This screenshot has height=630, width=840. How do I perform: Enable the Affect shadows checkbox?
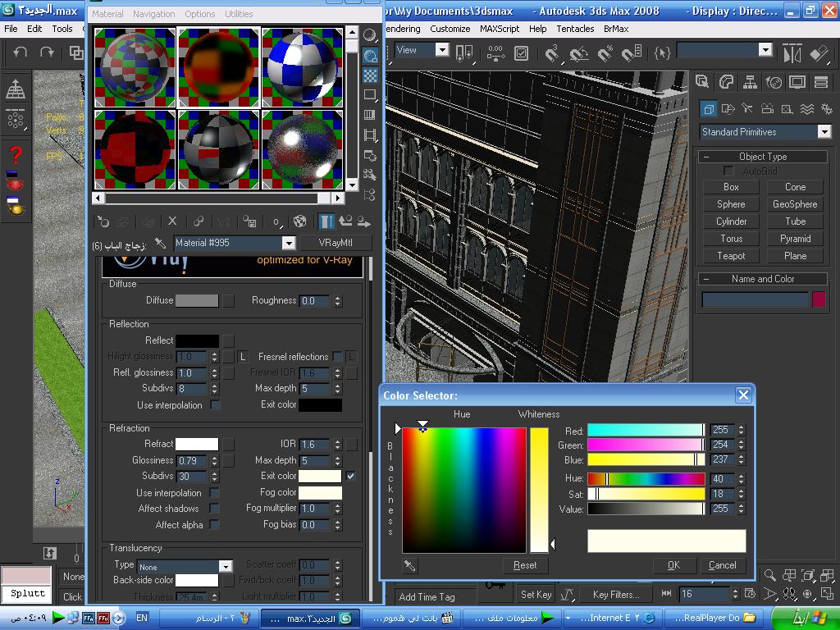tap(214, 508)
